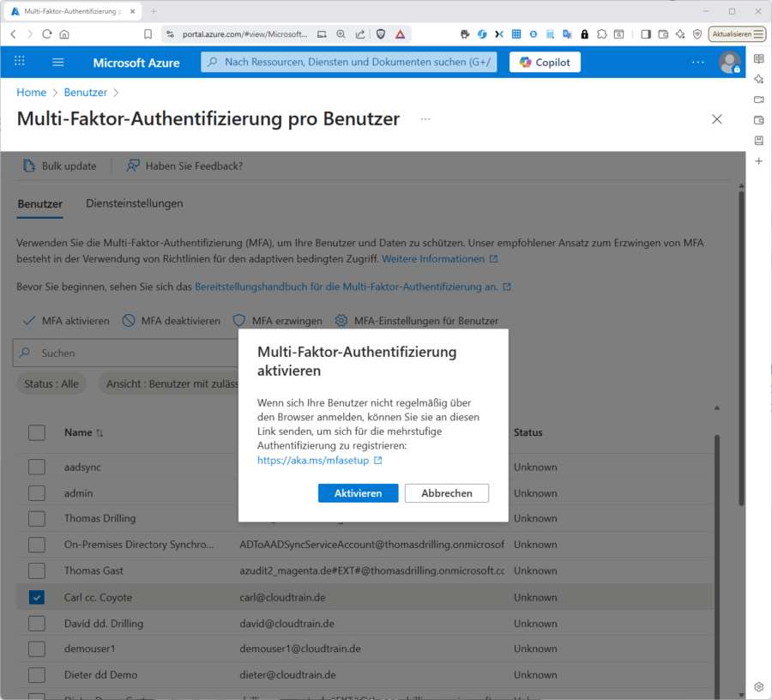
Task: Share this page icon in address bar
Action: pyautogui.click(x=360, y=34)
